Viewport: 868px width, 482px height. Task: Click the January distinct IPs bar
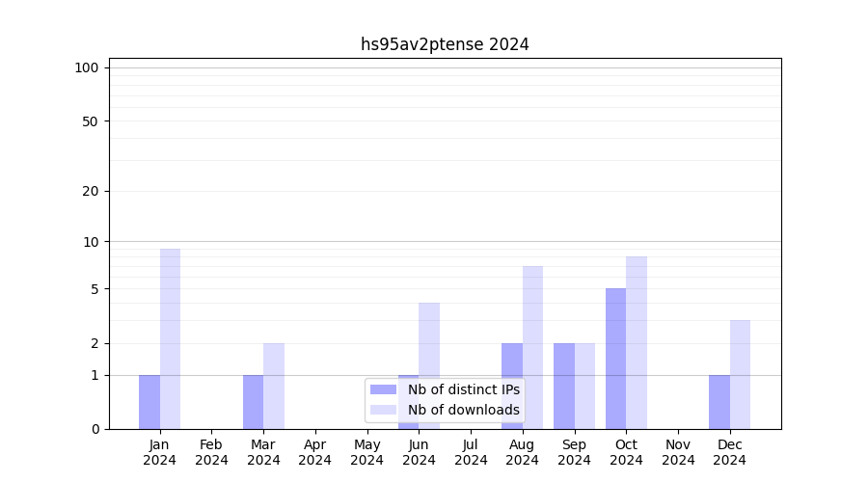coord(149,401)
